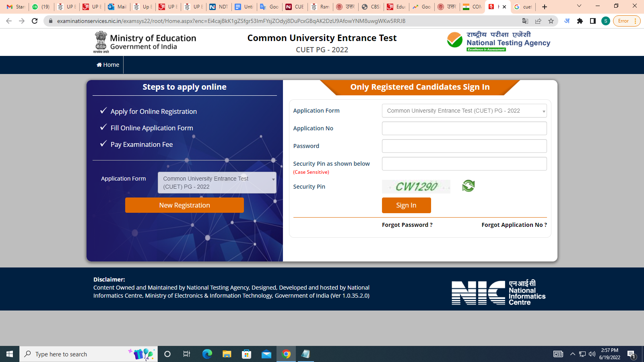Image resolution: width=644 pixels, height=362 pixels.
Task: Expand Application Form dropdown above New Registration
Action: [217, 183]
